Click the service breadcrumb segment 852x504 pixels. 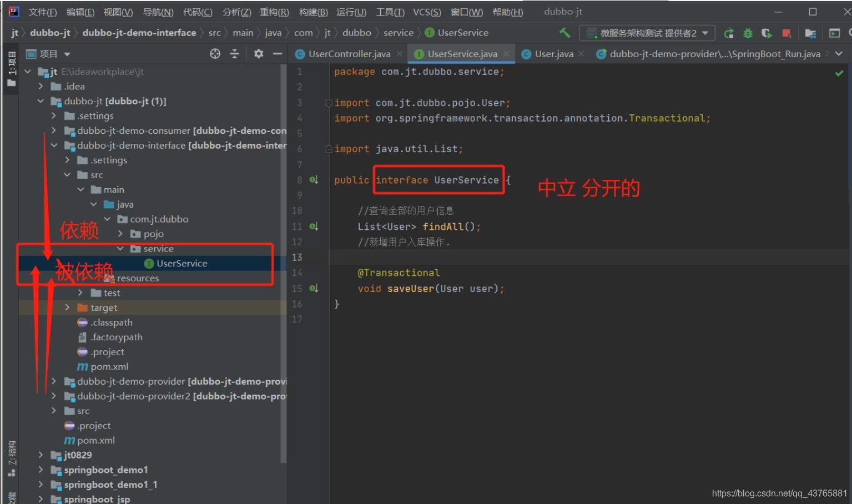(x=399, y=33)
